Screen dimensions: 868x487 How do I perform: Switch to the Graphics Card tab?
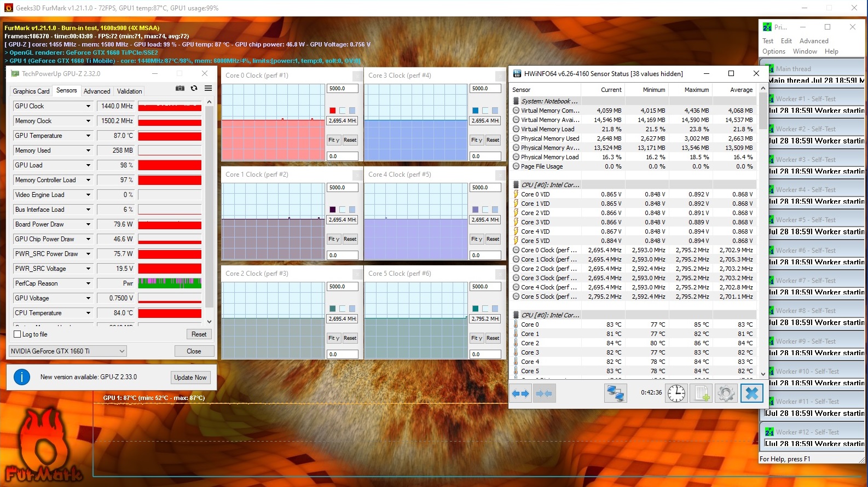[31, 91]
